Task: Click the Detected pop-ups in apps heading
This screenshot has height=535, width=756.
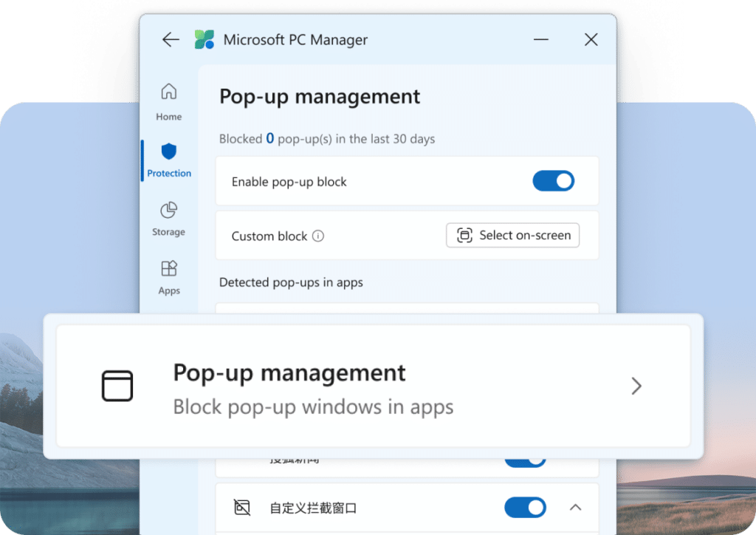Action: [x=291, y=282]
